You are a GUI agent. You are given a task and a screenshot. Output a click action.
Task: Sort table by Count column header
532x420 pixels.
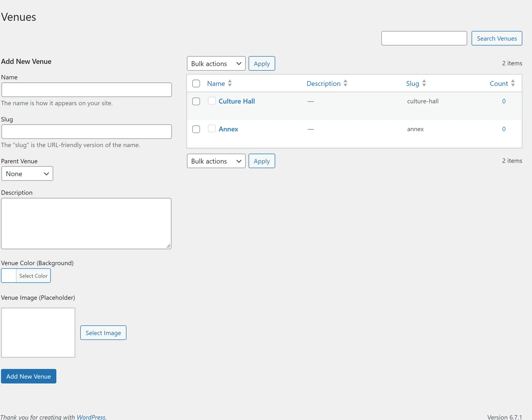tap(499, 83)
